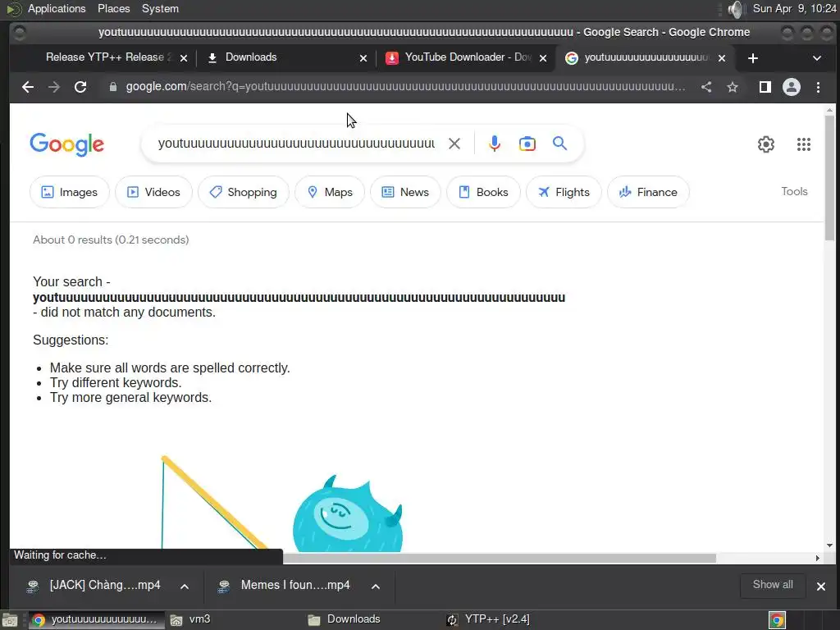This screenshot has height=630, width=840.
Task: Open the search Tools options
Action: click(794, 191)
